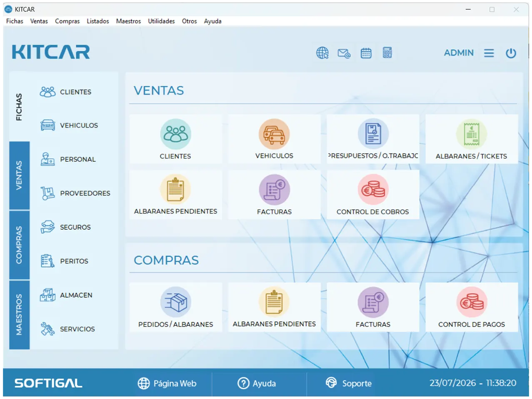Open the Presupuestos / O.Trabajo tile
The width and height of the screenshot is (532, 399).
373,139
